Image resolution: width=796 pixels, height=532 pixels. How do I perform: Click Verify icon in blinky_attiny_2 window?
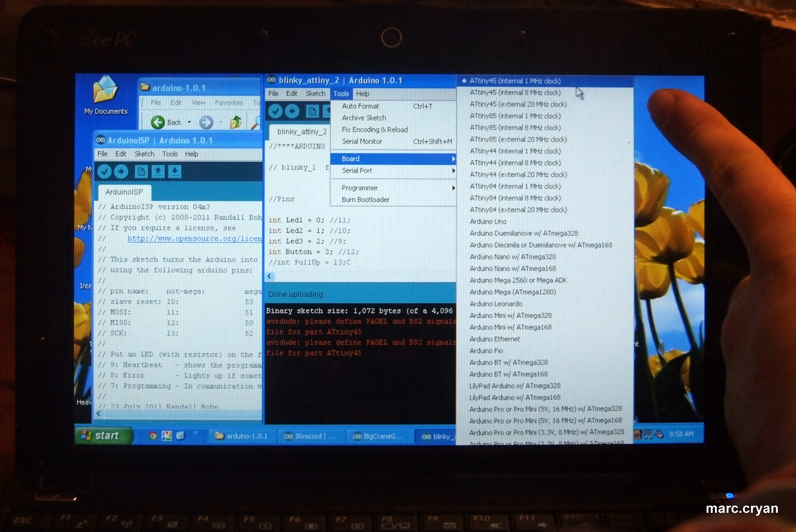pos(275,111)
